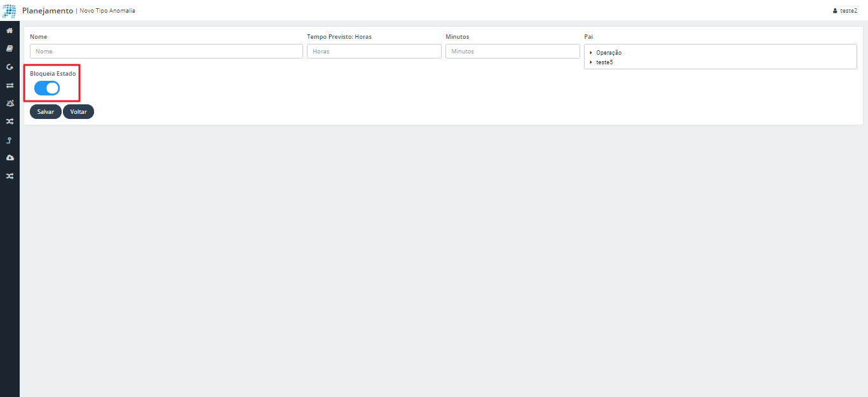The width and height of the screenshot is (868, 397).
Task: Click the Pai field label
Action: (x=588, y=37)
